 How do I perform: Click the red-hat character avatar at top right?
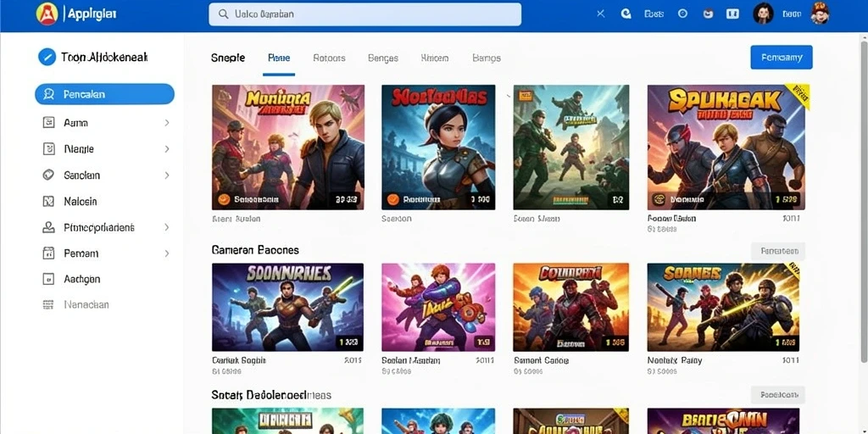820,14
